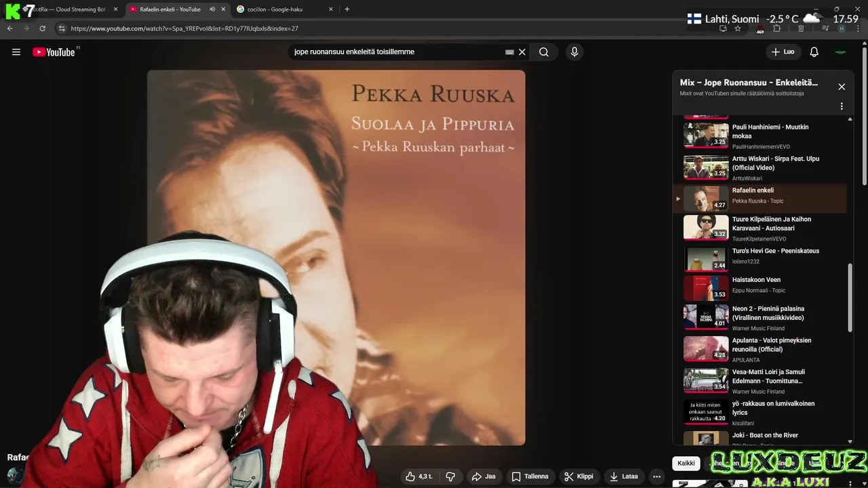Open the media controls music-note icon

(825, 28)
